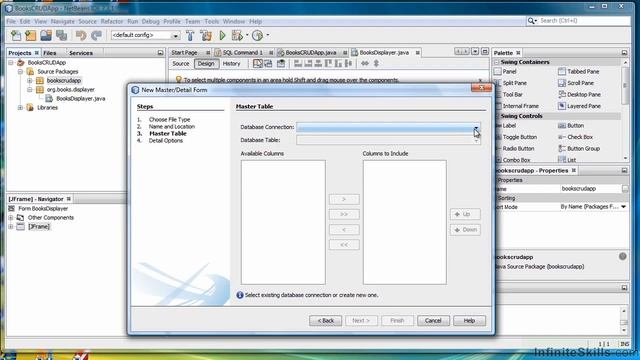Click the Build Project hammer icon
This screenshot has width=640, height=360.
coord(190,36)
